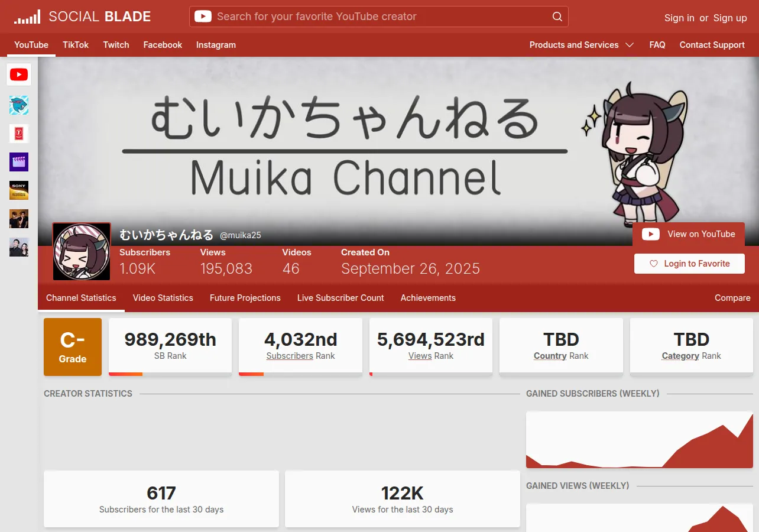Click the 4,032nd rank value
This screenshot has width=759, height=532.
pos(300,340)
